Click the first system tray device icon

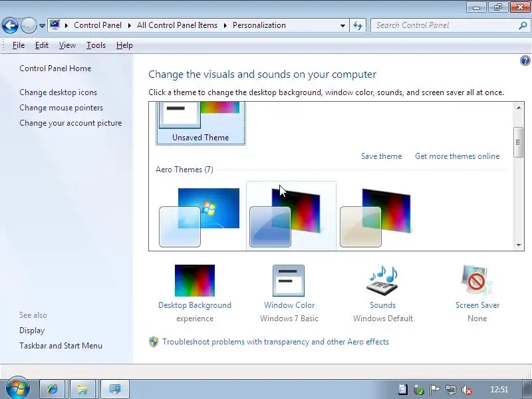tap(402, 390)
